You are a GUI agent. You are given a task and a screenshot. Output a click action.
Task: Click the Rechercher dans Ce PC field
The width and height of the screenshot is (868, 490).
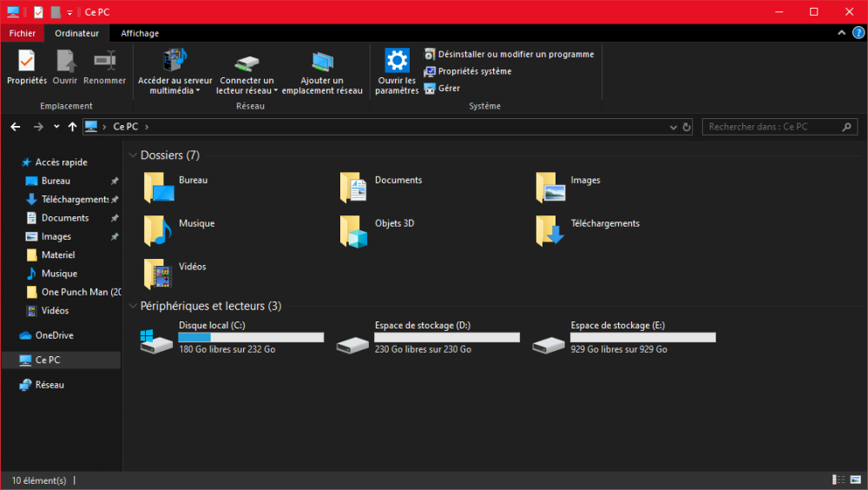click(x=771, y=127)
